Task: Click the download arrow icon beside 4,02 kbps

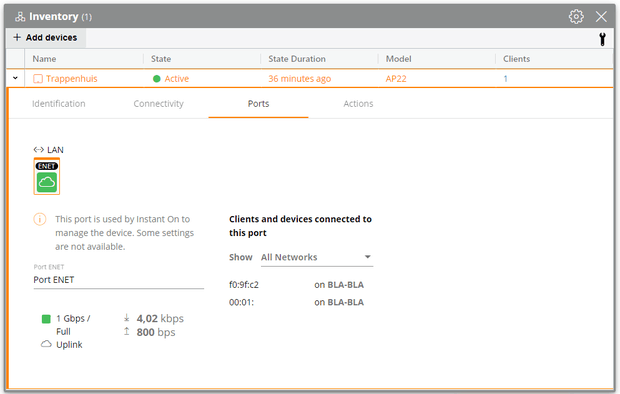Action: [127, 318]
